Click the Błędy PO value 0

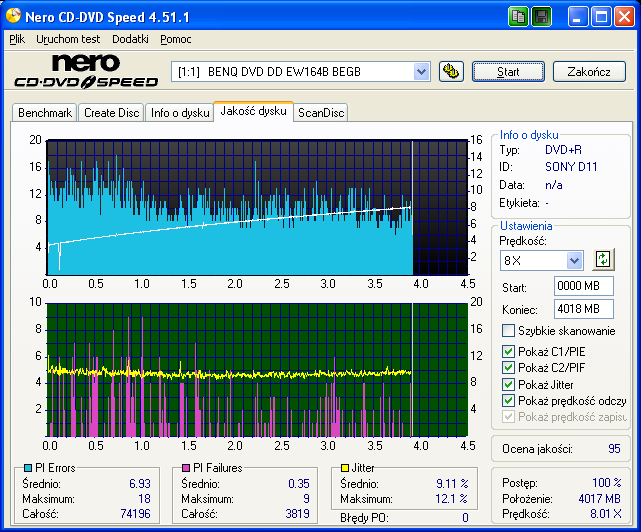(465, 518)
